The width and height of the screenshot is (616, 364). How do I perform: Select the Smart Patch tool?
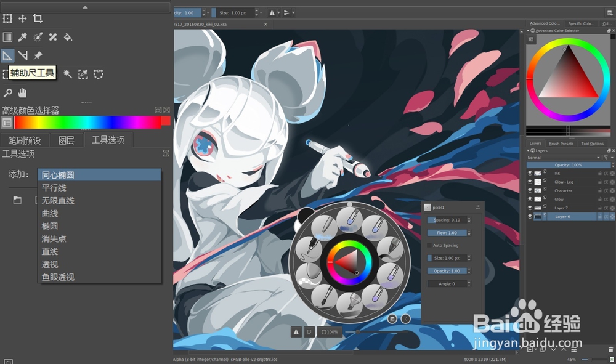[x=52, y=37]
